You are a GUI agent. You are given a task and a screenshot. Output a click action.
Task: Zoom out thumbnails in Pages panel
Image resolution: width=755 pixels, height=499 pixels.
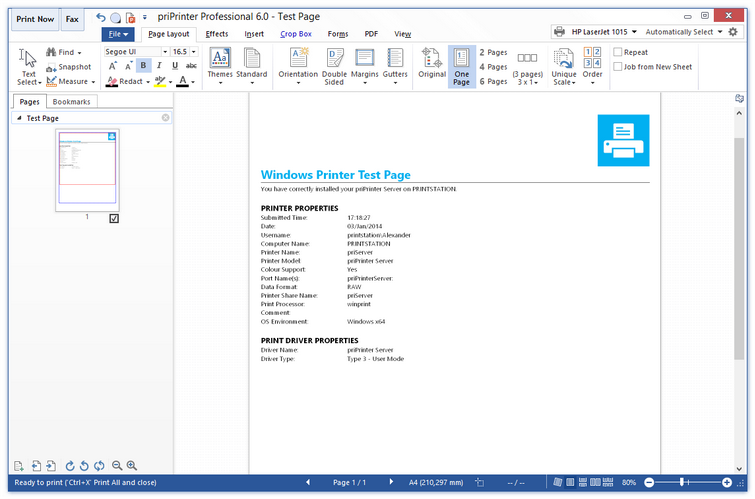click(117, 466)
